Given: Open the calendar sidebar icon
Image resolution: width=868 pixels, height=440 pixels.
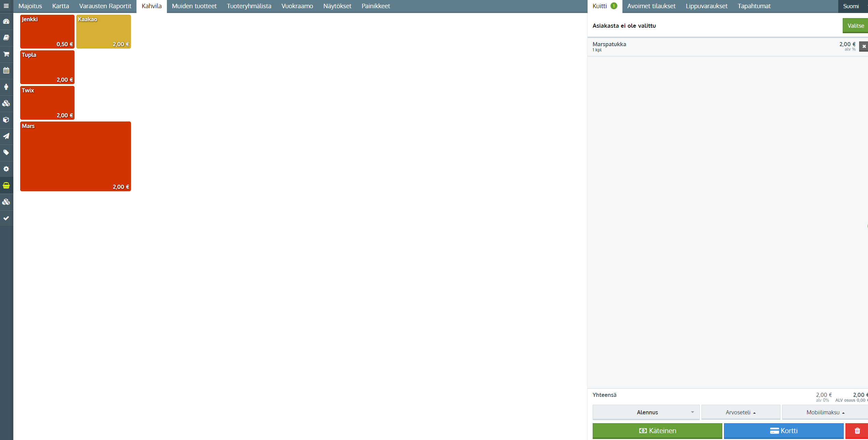Looking at the screenshot, I should [6, 70].
